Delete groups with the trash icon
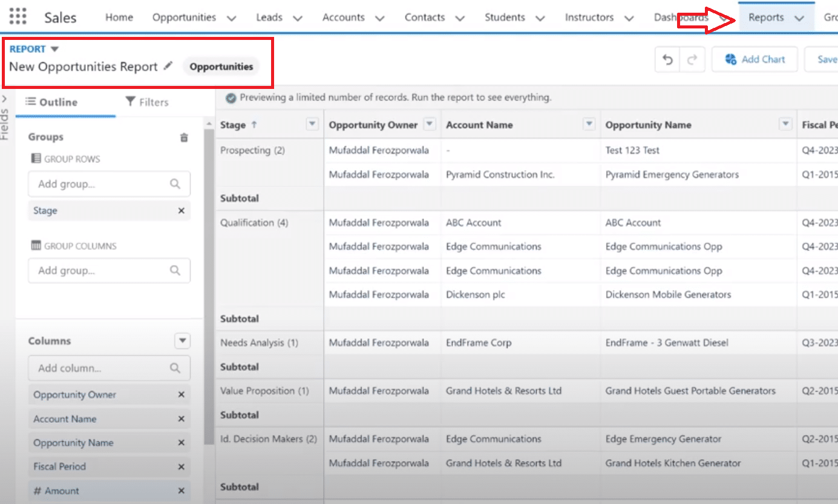This screenshot has width=838, height=504. (x=184, y=137)
